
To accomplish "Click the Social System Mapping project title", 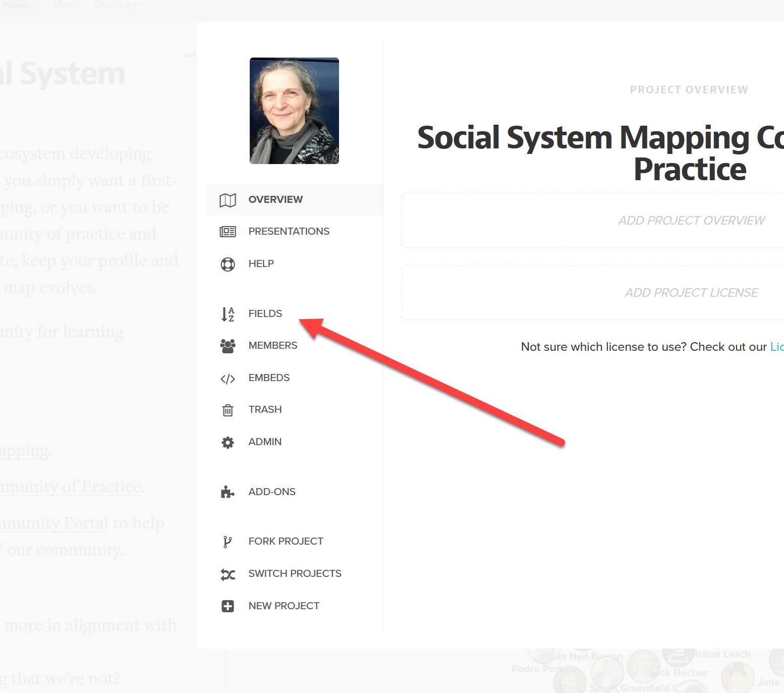I will coord(600,153).
